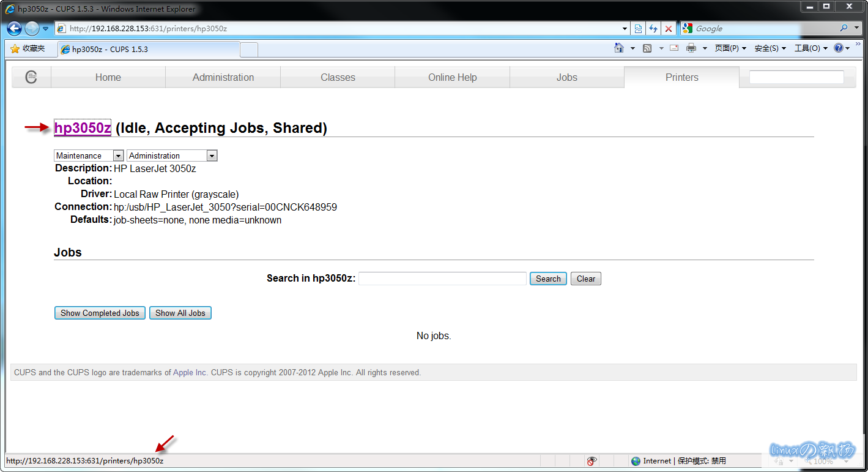Open a new tab with the blank tab button
Viewport: 868px width, 472px height.
tap(249, 50)
